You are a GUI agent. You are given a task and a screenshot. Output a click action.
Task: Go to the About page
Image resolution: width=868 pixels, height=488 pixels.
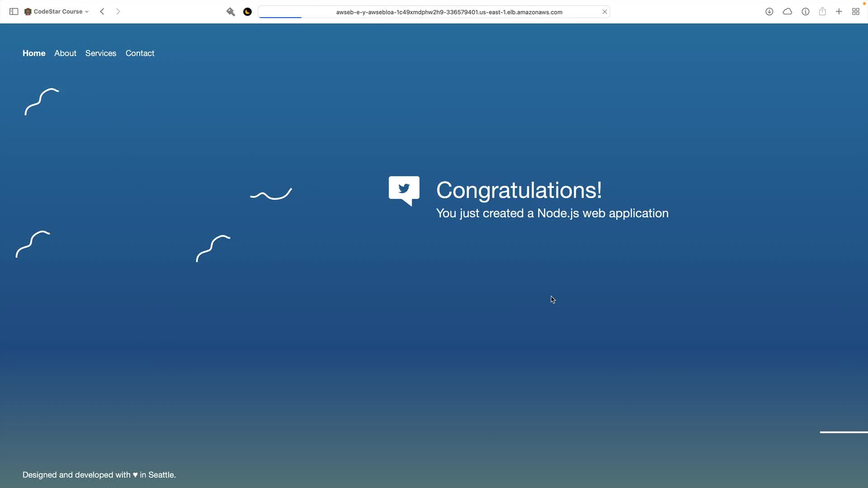(x=65, y=53)
